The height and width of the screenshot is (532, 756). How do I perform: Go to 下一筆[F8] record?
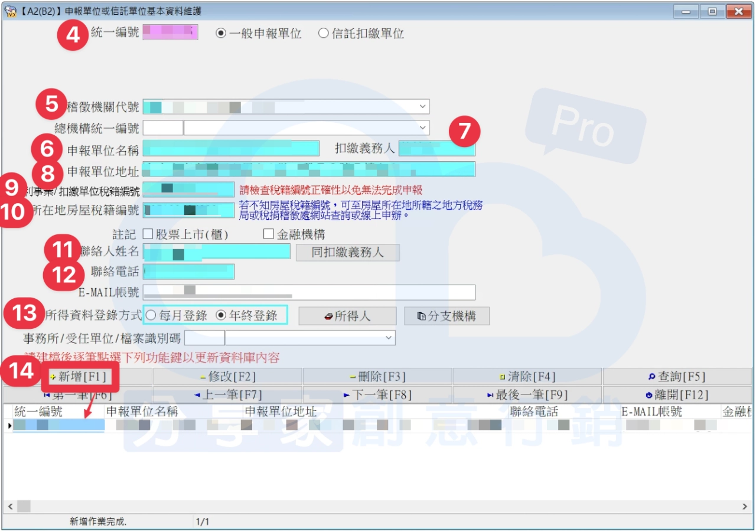(x=378, y=394)
